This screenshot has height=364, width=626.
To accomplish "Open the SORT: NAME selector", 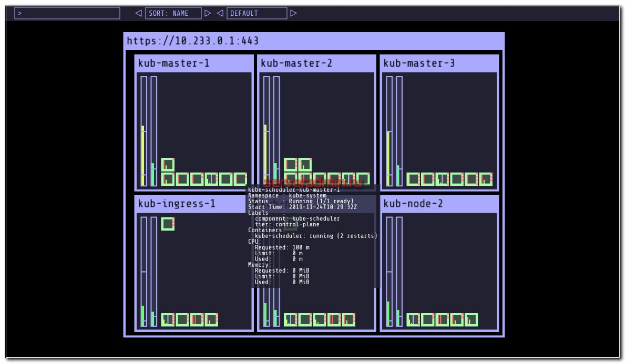I will 173,13.
